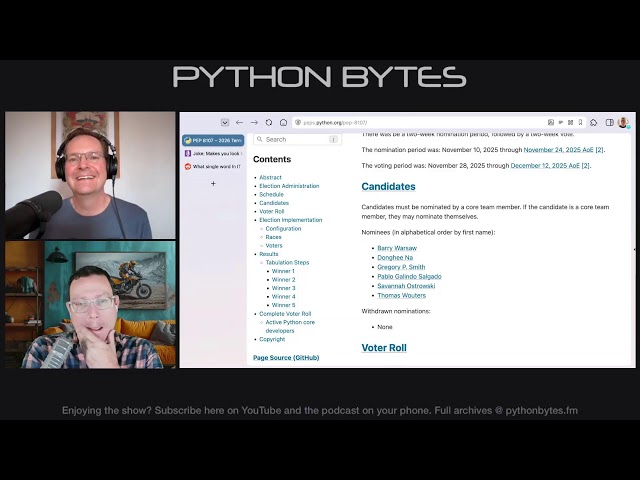The image size is (640, 480).
Task: Click the 'Withdrawn nominations:' text
Action: [x=396, y=311]
